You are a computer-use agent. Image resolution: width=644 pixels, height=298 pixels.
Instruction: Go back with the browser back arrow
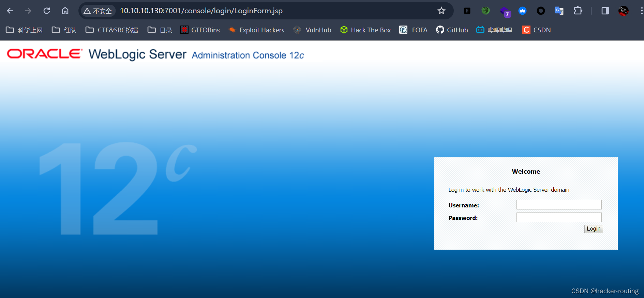[10, 11]
